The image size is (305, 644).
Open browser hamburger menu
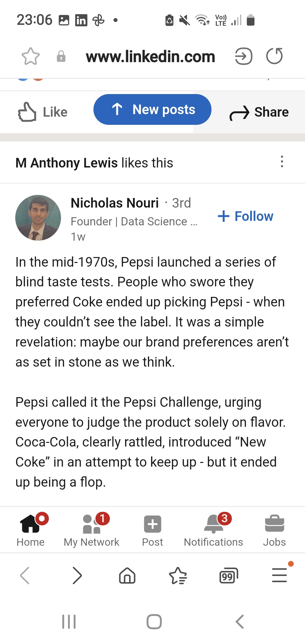pyautogui.click(x=279, y=575)
